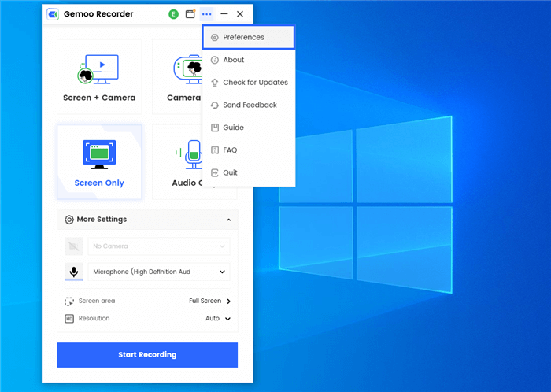Select Camera recording mode card
The height and width of the screenshot is (392, 551).
coord(177,76)
